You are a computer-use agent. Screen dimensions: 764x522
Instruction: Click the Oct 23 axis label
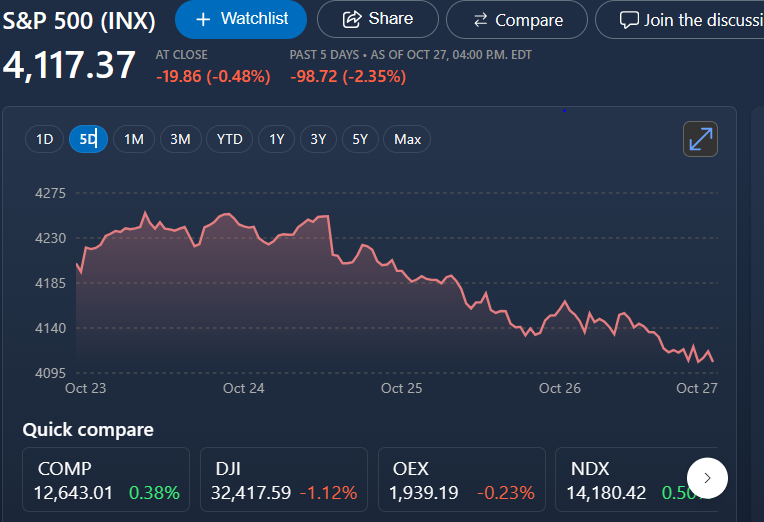(85, 388)
